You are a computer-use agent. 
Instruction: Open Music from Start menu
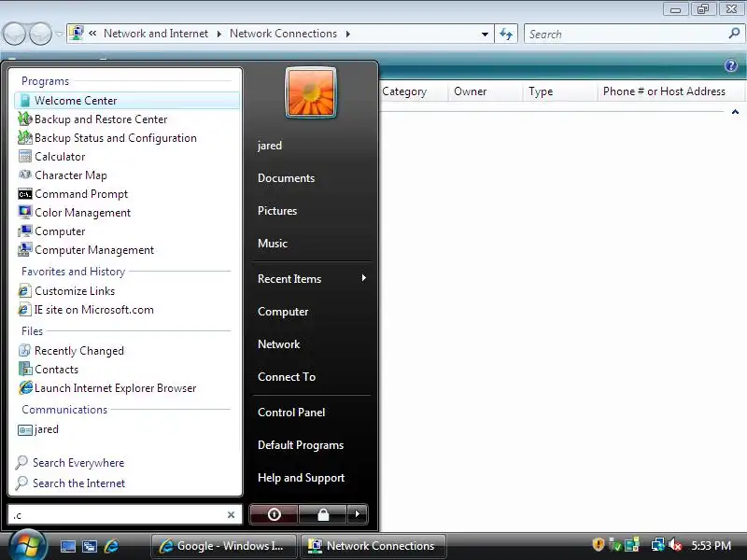click(x=273, y=244)
